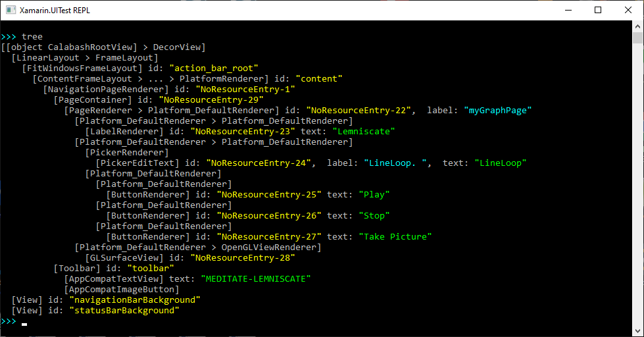The width and height of the screenshot is (644, 337).
Task: Click the "Lemniscate" text value
Action: point(364,132)
